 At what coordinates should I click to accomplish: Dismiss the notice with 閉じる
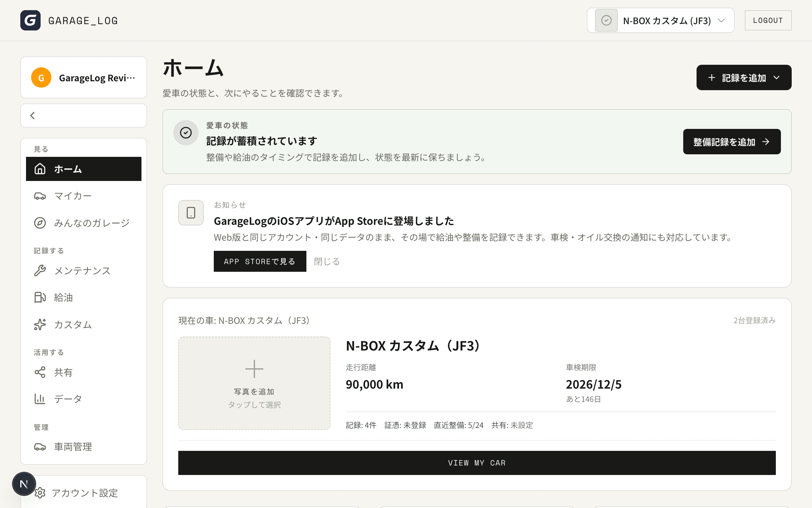[x=327, y=261]
